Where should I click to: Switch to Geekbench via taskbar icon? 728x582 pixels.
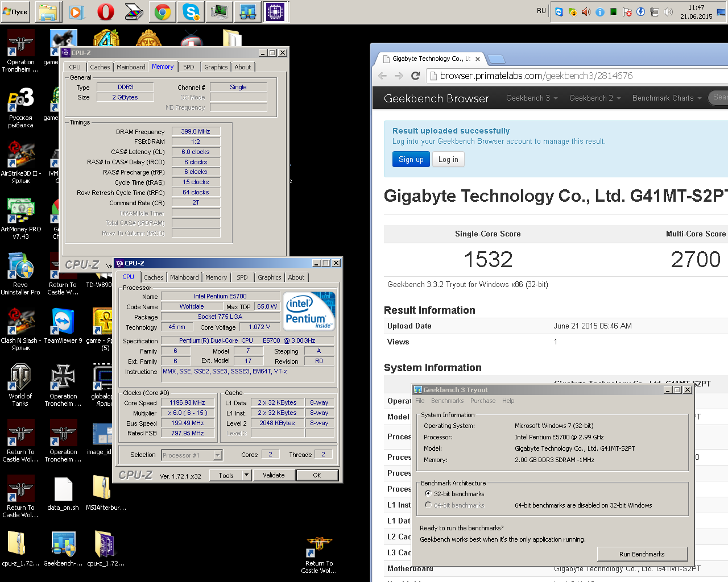click(x=248, y=11)
